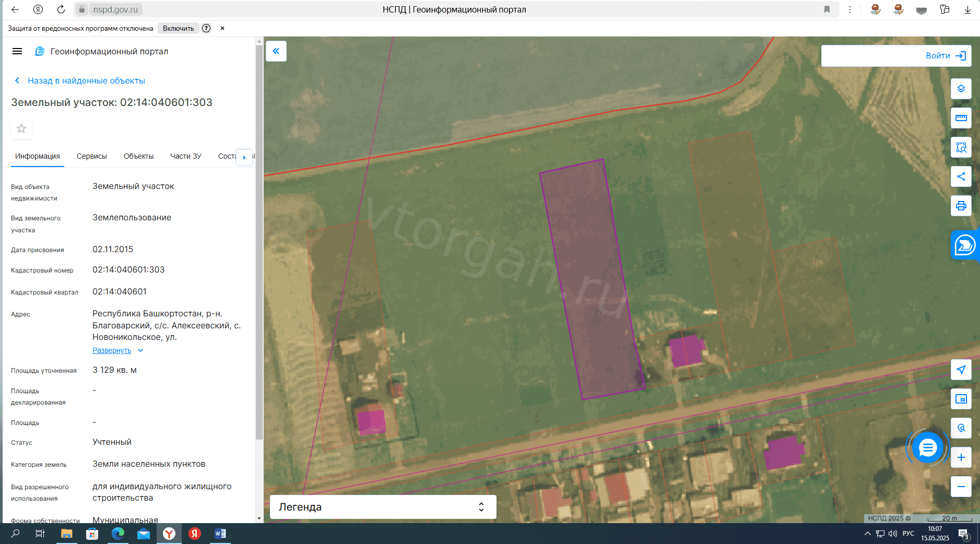Click Включить protection button
This screenshot has height=544, width=980.
tap(178, 28)
